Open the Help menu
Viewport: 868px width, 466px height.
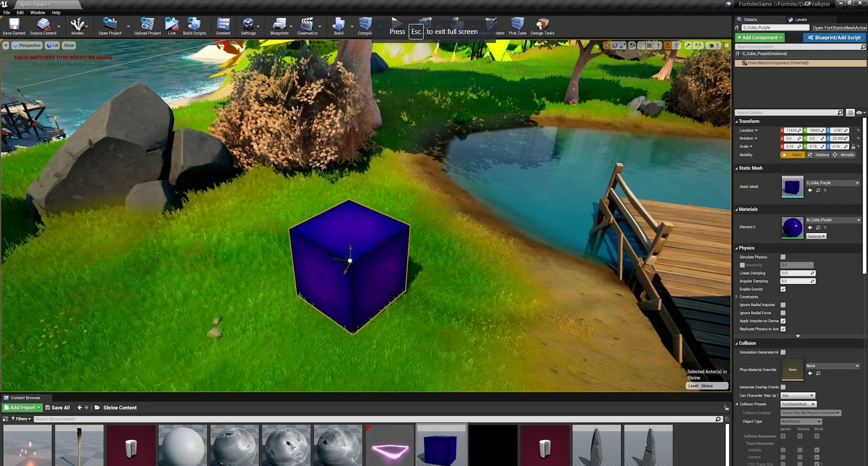point(56,13)
